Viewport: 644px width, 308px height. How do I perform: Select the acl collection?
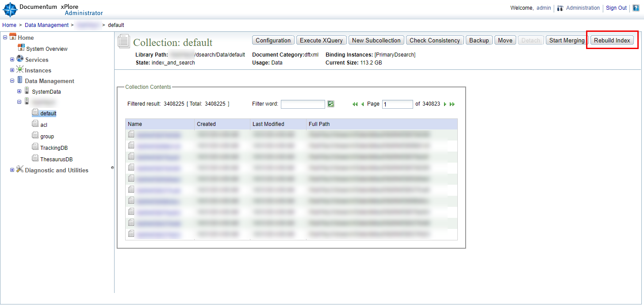tap(44, 125)
